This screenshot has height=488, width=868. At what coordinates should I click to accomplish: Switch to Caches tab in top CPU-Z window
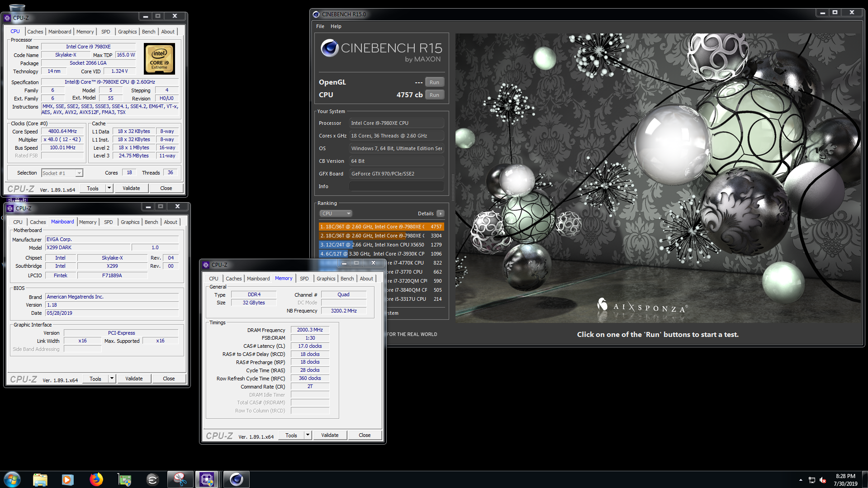35,32
